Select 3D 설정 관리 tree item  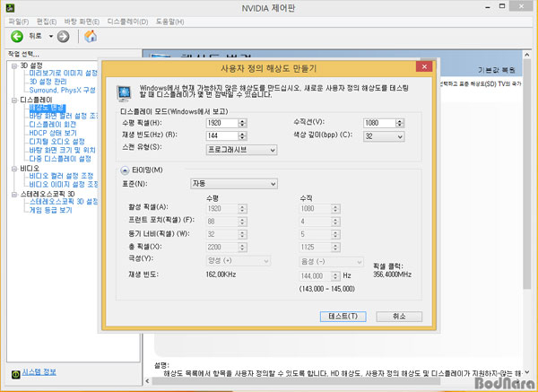coord(48,82)
